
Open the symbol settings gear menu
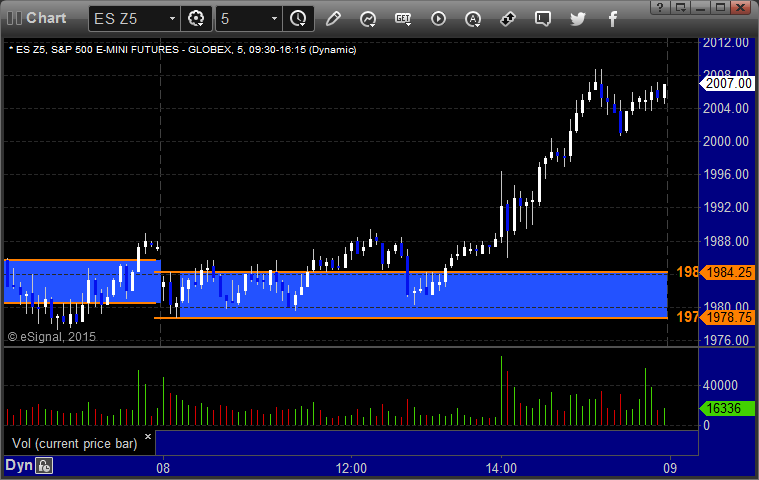[196, 19]
